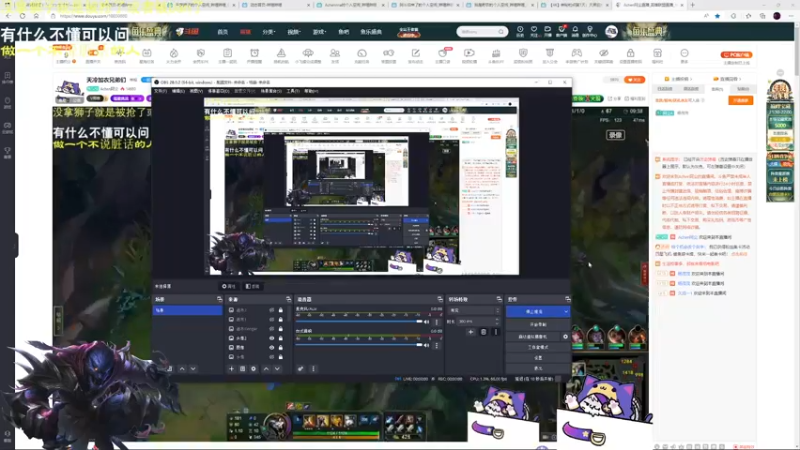Viewport: 800px width, 450px height.
Task: Click Start Recording in OBS Controls
Action: (538, 324)
